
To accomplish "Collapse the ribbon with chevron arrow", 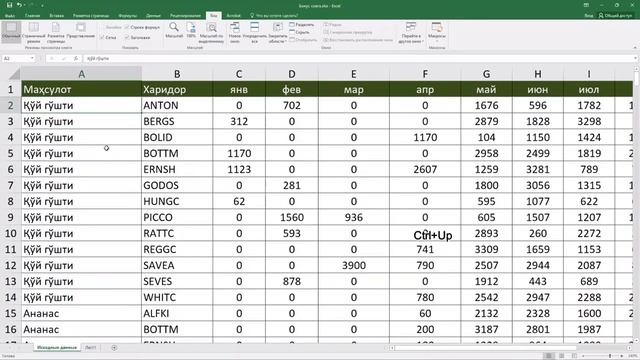I will pyautogui.click(x=635, y=47).
